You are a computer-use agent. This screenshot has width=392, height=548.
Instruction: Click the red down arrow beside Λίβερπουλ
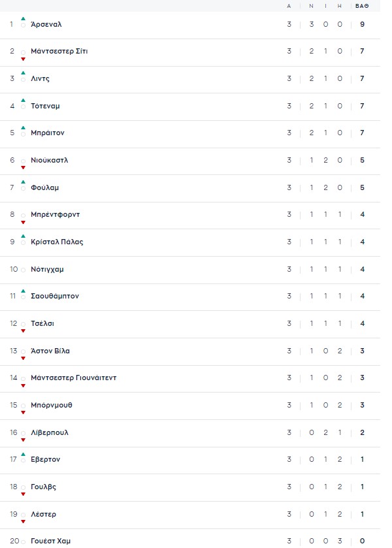[23, 440]
